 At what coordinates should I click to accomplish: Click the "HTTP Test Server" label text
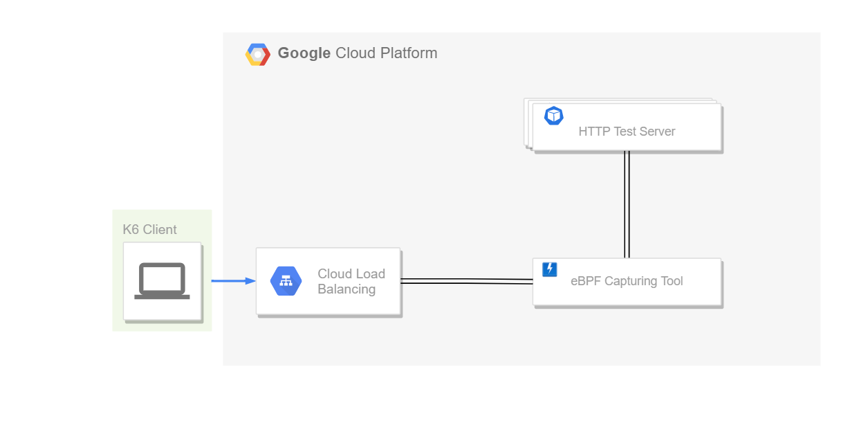click(x=627, y=132)
